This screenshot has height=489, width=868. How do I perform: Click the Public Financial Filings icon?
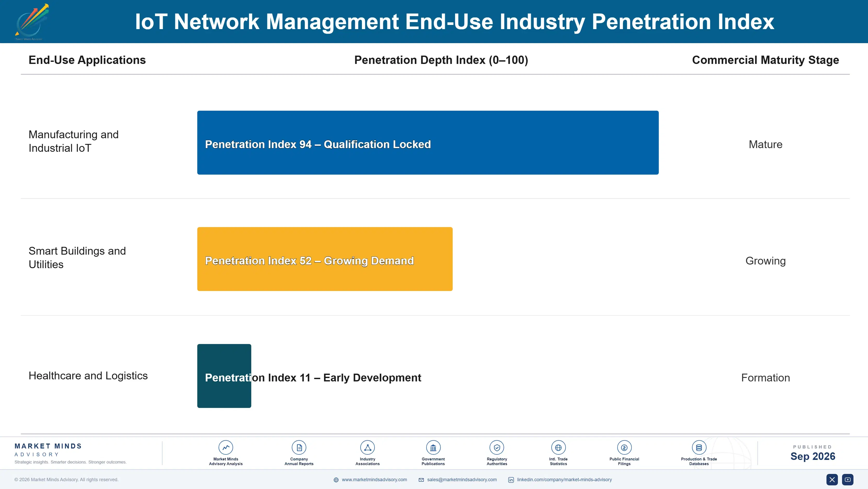(624, 447)
